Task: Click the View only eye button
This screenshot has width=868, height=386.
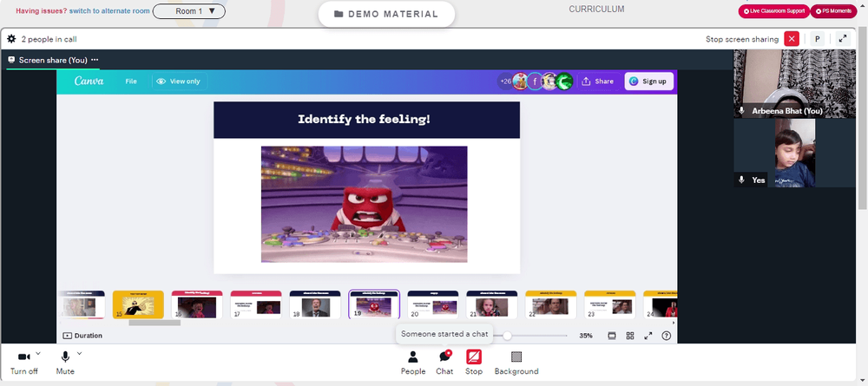Action: pyautogui.click(x=180, y=82)
